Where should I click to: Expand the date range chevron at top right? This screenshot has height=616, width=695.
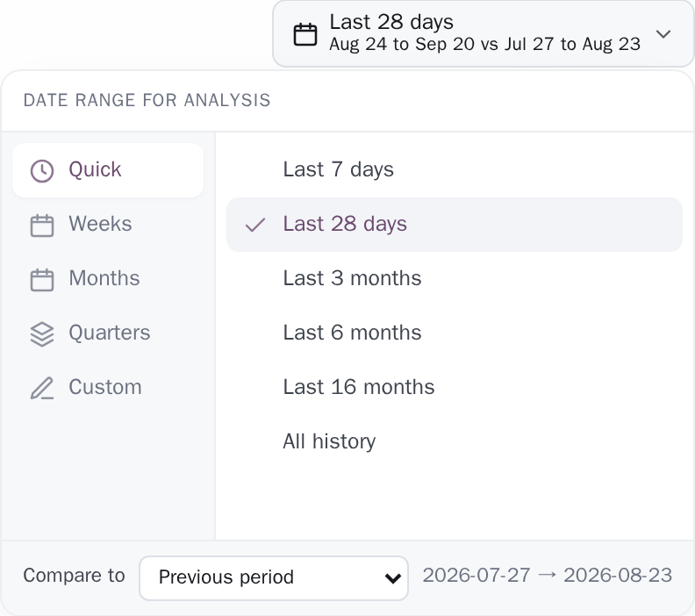(x=663, y=33)
